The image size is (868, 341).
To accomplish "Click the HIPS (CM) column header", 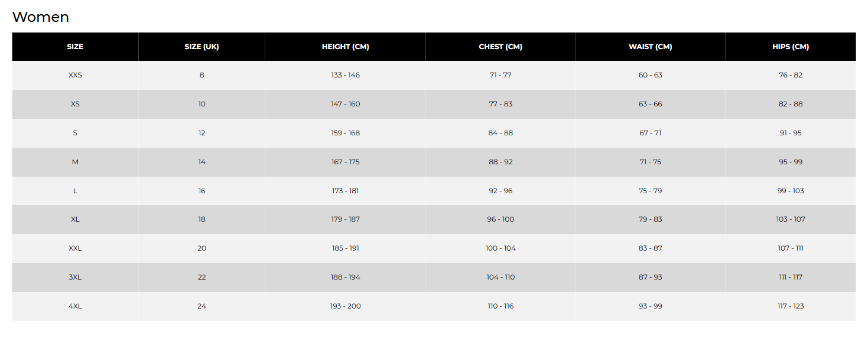I will 791,47.
